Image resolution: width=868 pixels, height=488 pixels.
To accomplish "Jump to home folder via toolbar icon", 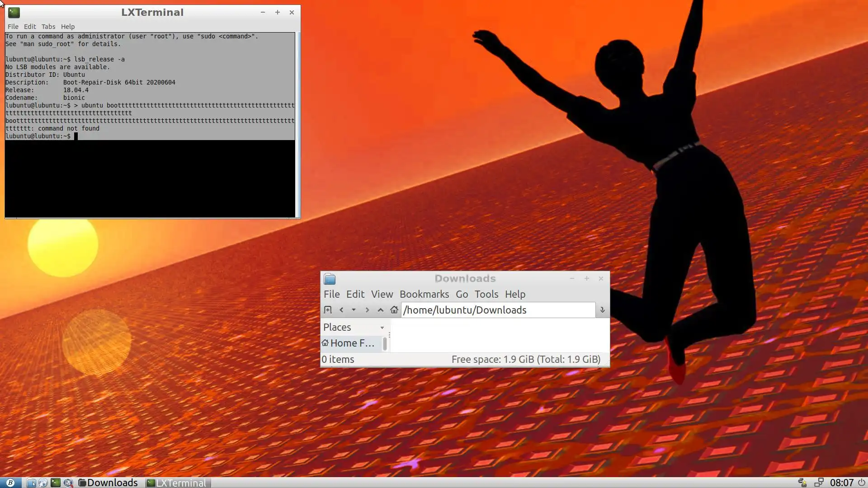I will click(x=394, y=310).
